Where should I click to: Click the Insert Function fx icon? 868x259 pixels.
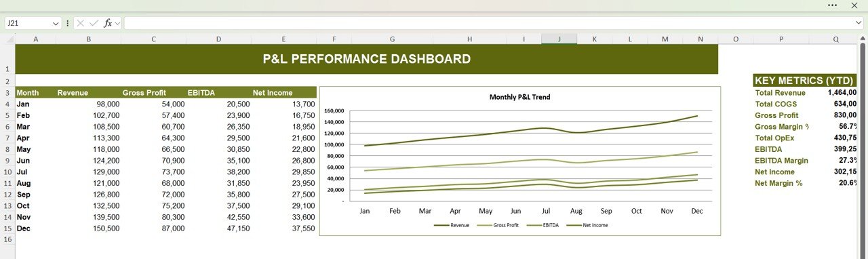(x=108, y=23)
